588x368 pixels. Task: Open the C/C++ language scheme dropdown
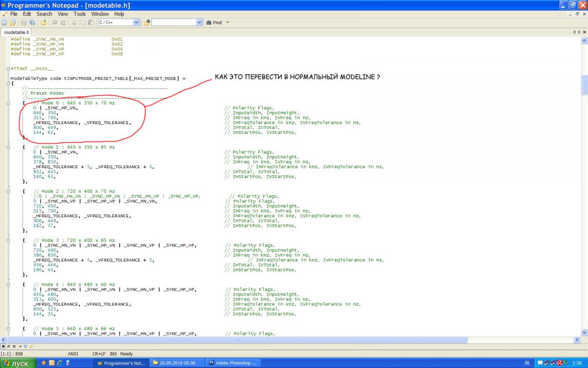[136, 23]
